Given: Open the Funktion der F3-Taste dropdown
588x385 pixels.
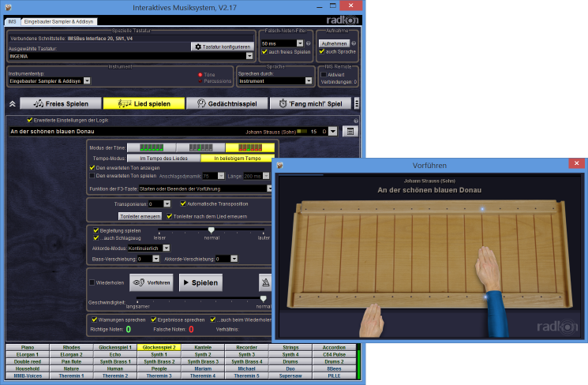Looking at the screenshot, I should (x=269, y=189).
